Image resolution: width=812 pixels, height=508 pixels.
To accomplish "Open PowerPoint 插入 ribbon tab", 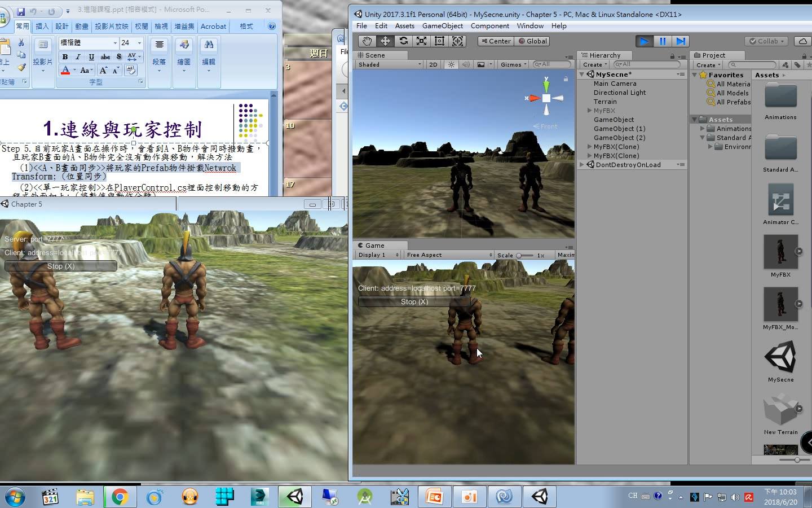I will (x=42, y=26).
